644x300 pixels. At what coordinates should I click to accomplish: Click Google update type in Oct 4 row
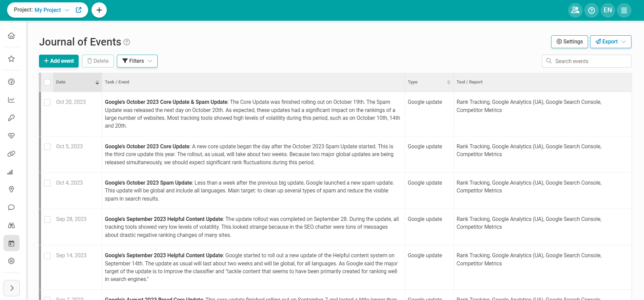coord(425,183)
